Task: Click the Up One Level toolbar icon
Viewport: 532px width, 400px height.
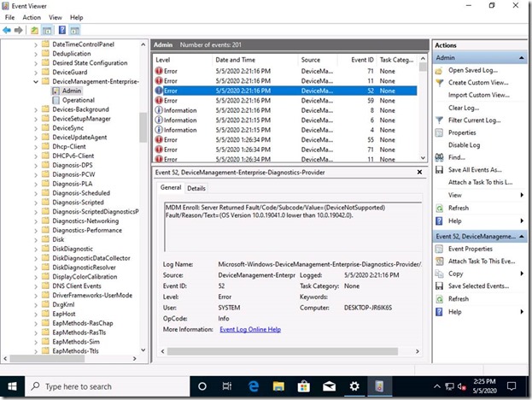Action: pos(34,30)
